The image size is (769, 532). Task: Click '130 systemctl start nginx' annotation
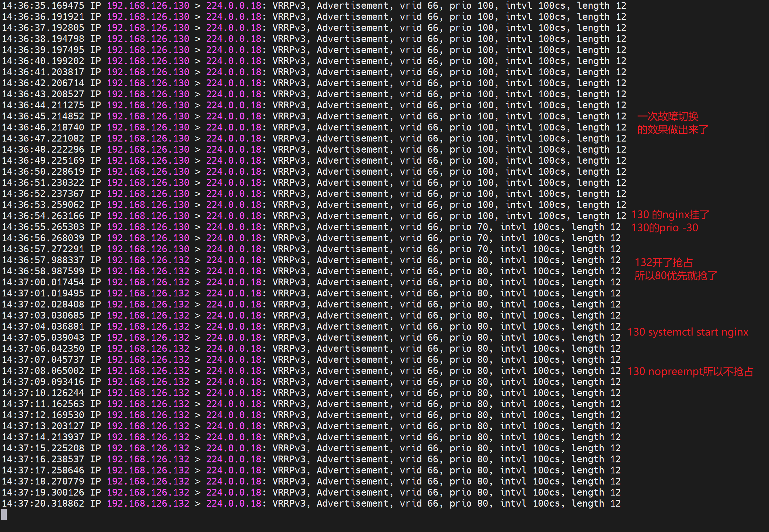[688, 332]
